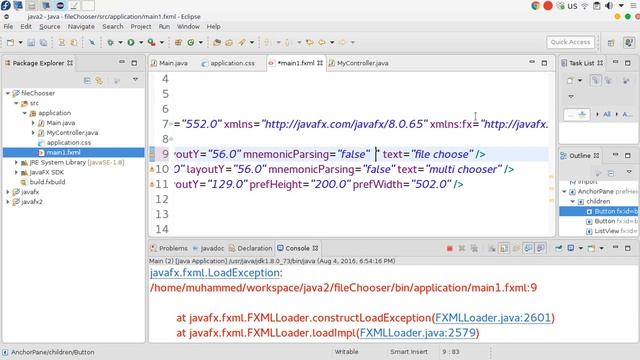The width and height of the screenshot is (640, 360).
Task: Click the Debug bug icon
Action: [x=110, y=42]
